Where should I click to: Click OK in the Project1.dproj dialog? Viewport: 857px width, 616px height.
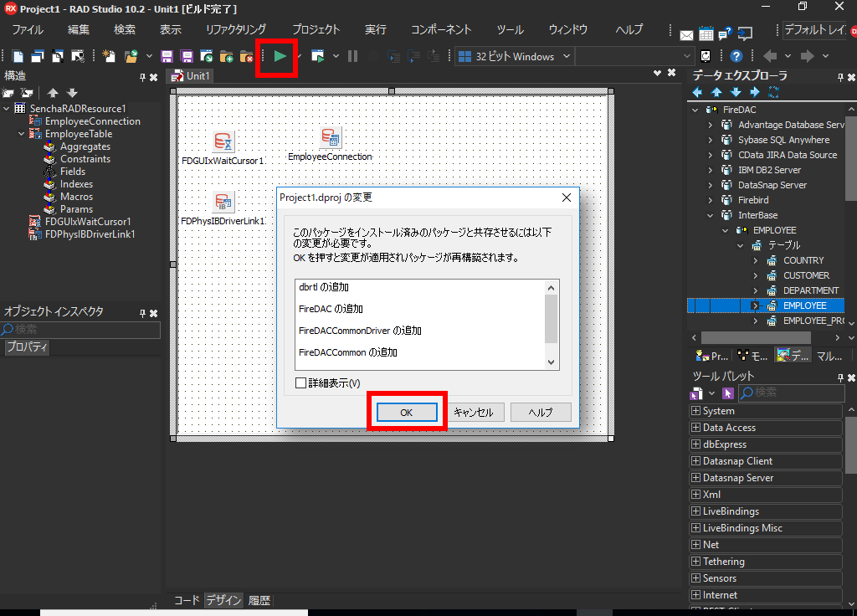pyautogui.click(x=407, y=412)
